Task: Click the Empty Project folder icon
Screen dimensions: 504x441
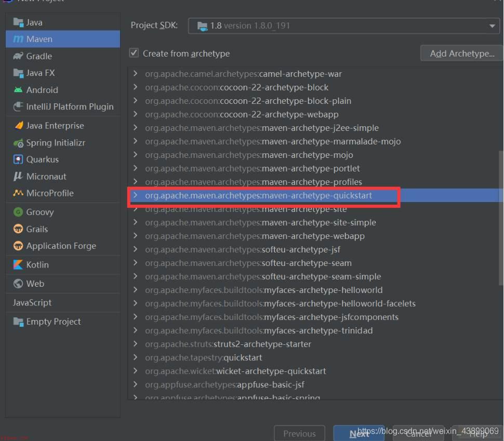Action: [x=18, y=322]
